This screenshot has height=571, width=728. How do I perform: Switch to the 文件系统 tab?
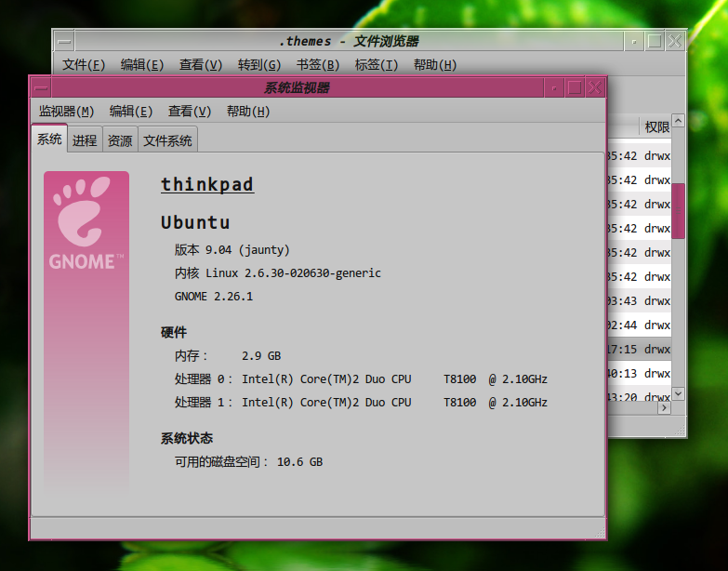pyautogui.click(x=167, y=140)
